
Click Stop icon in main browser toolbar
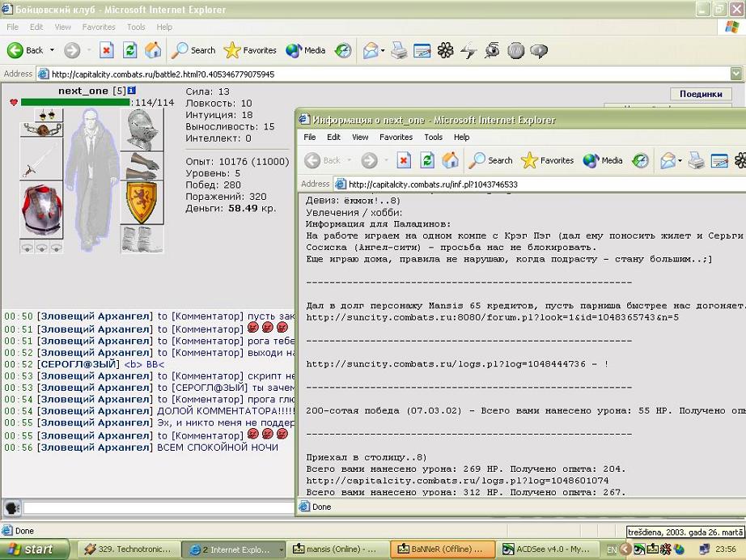[x=107, y=50]
